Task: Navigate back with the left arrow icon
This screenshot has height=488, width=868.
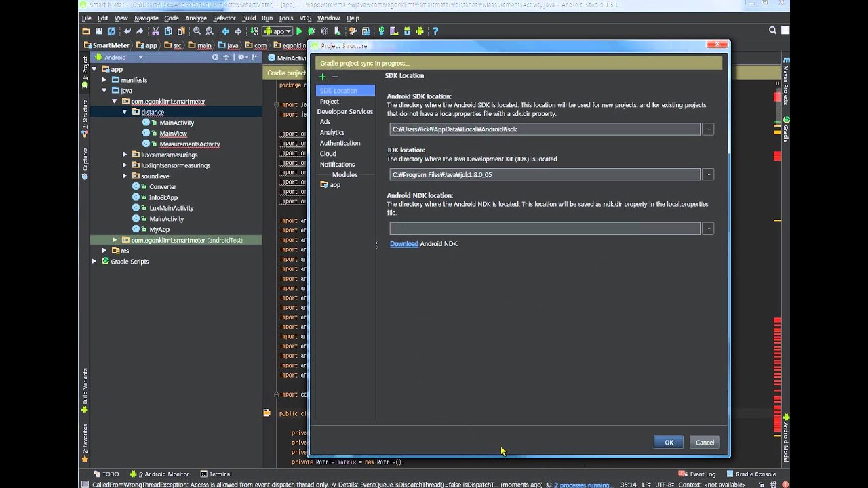Action: [x=225, y=31]
